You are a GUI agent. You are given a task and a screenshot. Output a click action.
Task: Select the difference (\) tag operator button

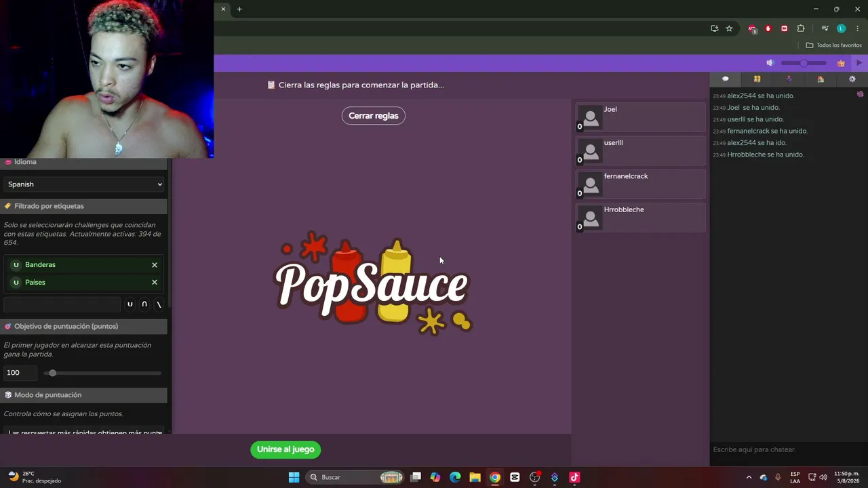point(159,305)
